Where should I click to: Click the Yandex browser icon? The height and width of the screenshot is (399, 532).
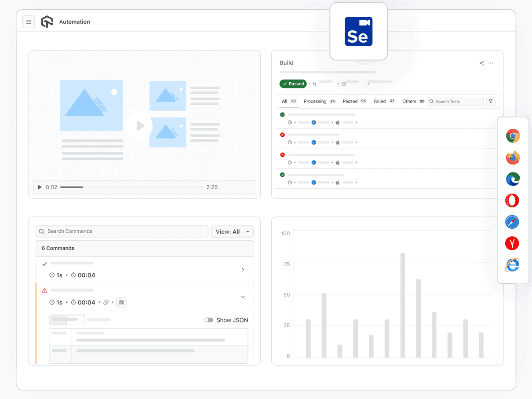click(x=512, y=243)
